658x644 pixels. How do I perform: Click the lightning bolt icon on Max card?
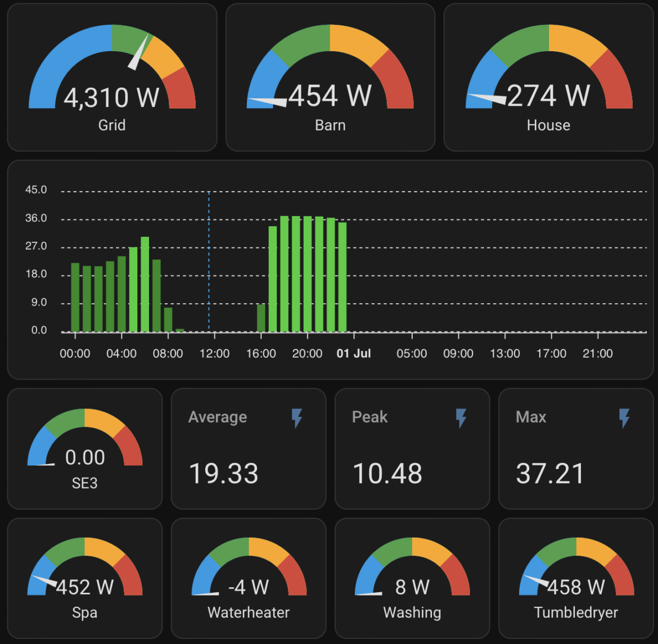(624, 418)
